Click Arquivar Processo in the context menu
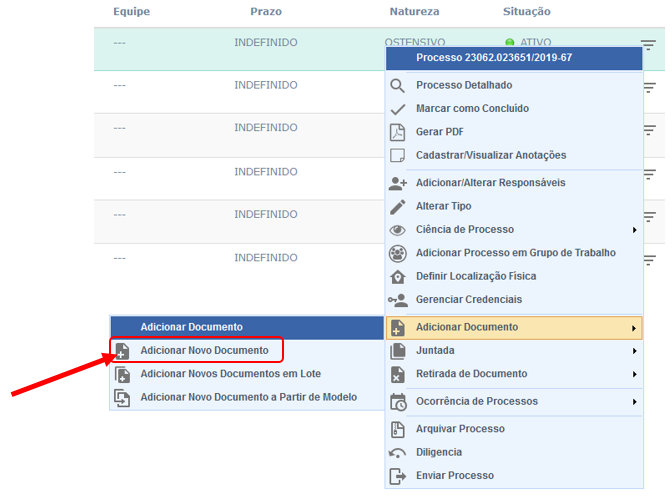The image size is (672, 503). 460,429
